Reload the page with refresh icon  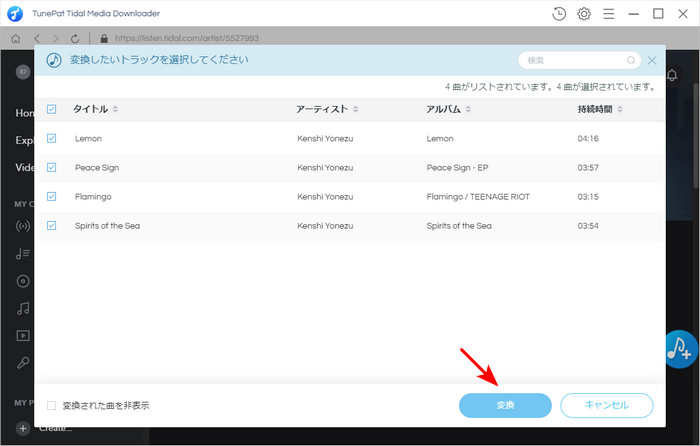(x=75, y=38)
